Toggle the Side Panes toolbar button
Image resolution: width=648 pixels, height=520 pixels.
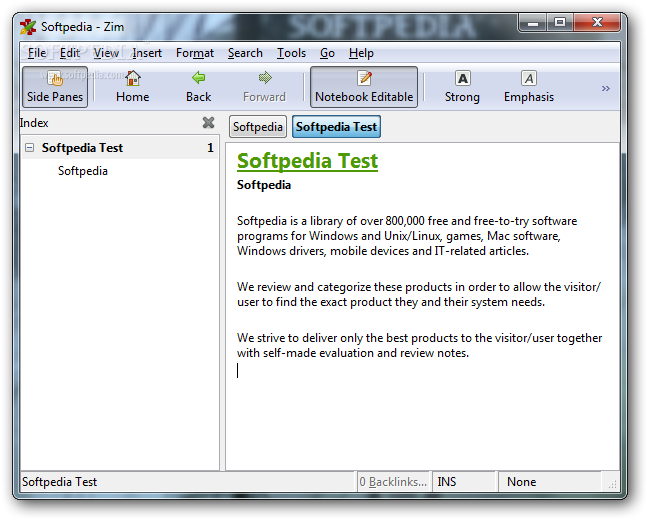55,87
